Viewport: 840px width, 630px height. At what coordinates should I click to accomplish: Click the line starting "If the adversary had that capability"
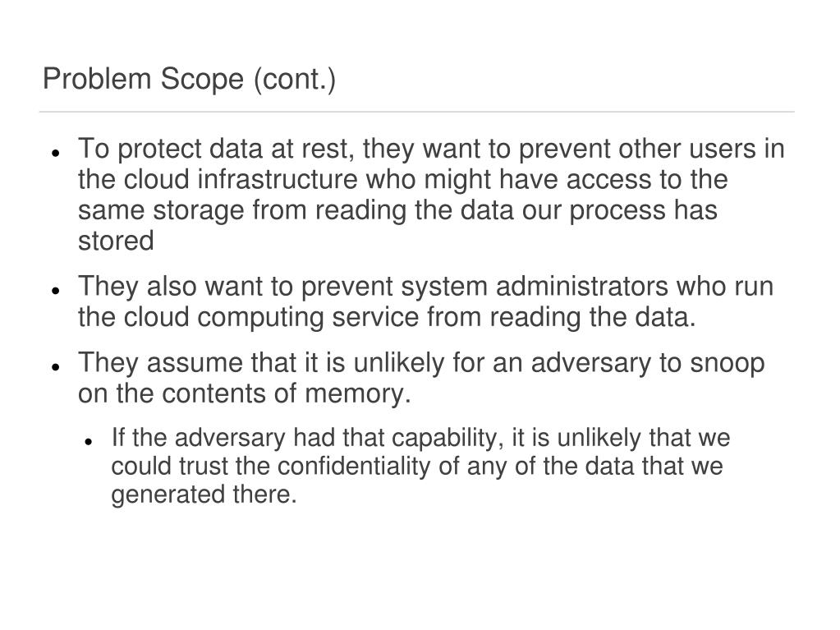tap(420, 438)
